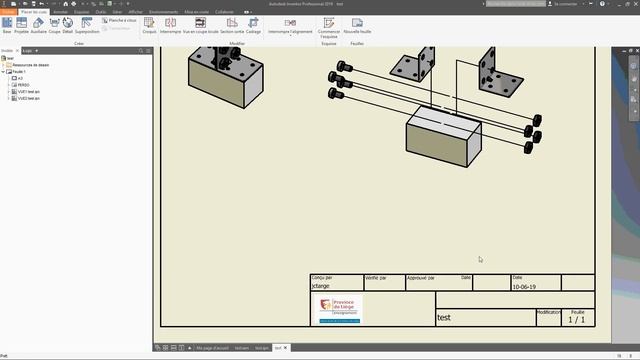Open the Help question mark icon
640x360 pixels.
(x=602, y=4)
